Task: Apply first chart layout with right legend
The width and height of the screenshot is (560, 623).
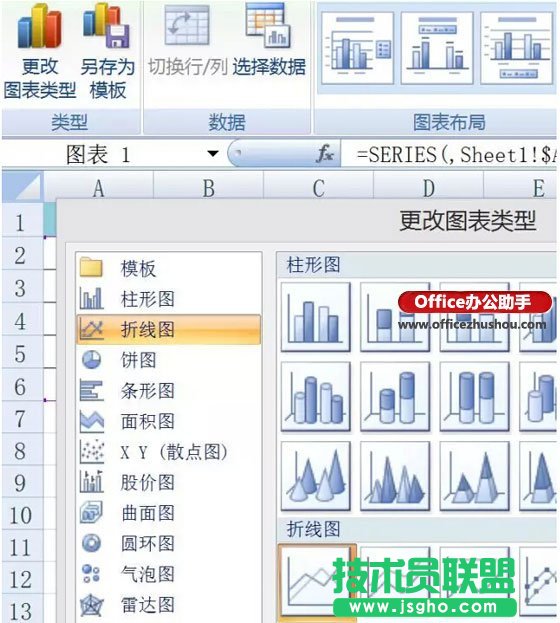Action: point(357,48)
